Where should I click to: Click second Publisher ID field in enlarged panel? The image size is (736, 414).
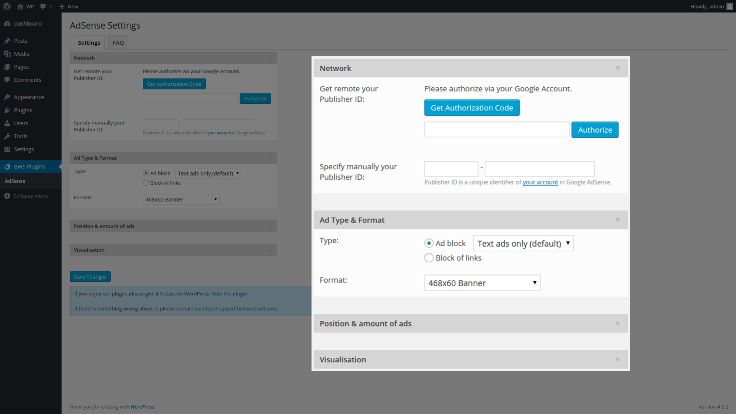click(x=540, y=169)
